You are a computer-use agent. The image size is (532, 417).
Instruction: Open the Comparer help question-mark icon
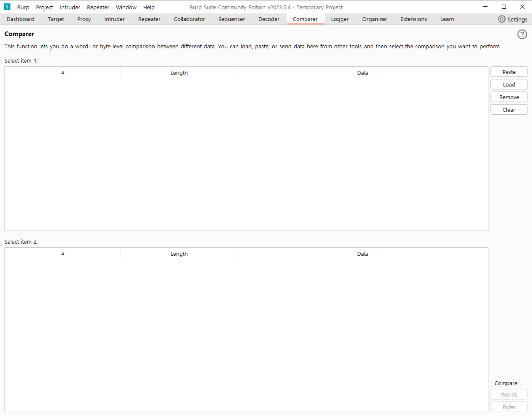tap(522, 34)
